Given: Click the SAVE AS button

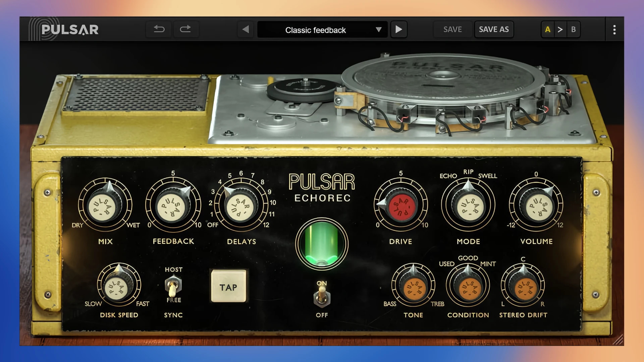Looking at the screenshot, I should (x=494, y=29).
